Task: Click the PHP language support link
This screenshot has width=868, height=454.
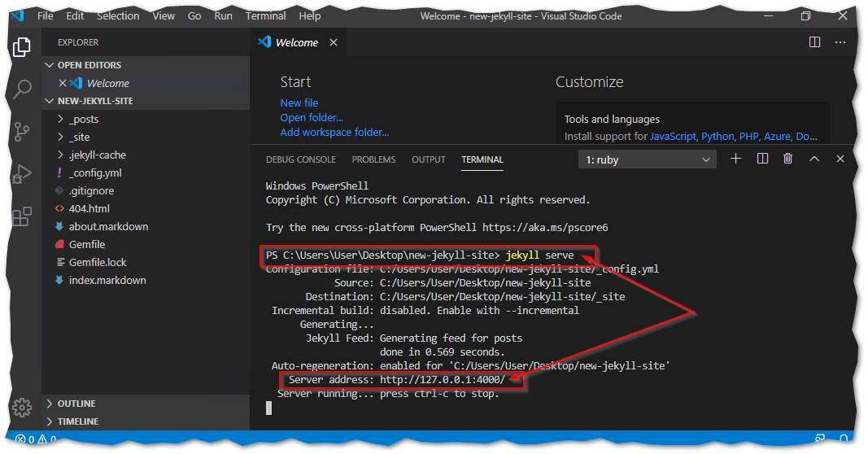Action: coord(748,136)
